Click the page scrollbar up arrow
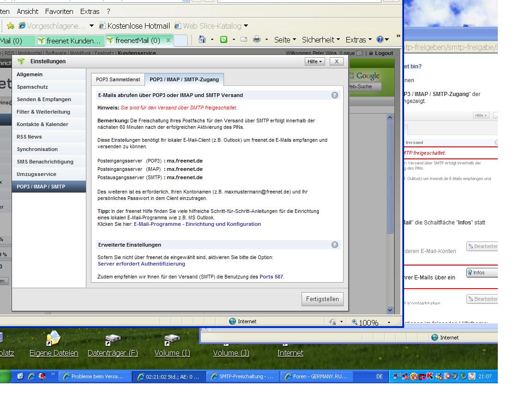The image size is (532, 399). [390, 117]
